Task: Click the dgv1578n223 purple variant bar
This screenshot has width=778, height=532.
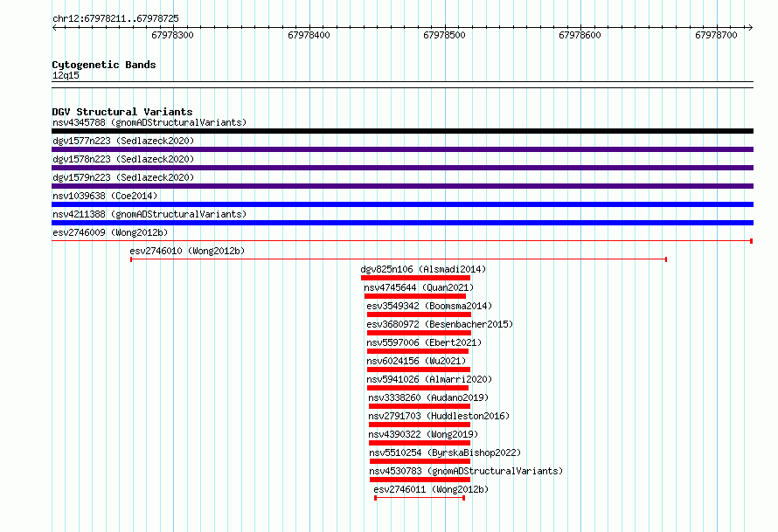Action: (x=402, y=168)
